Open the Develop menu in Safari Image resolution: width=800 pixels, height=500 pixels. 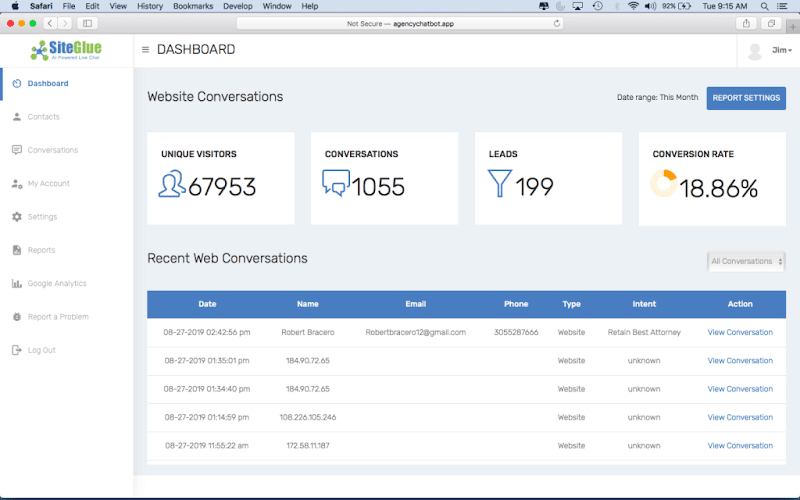[238, 6]
